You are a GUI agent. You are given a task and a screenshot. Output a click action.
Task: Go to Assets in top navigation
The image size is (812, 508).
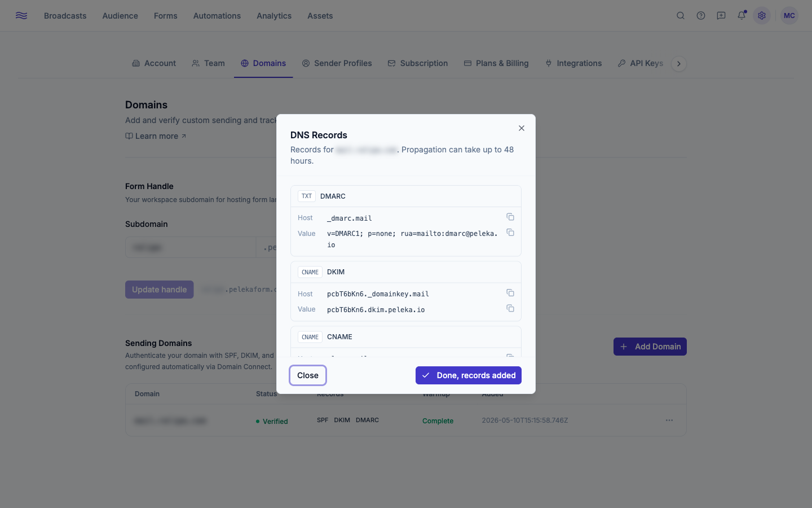320,16
